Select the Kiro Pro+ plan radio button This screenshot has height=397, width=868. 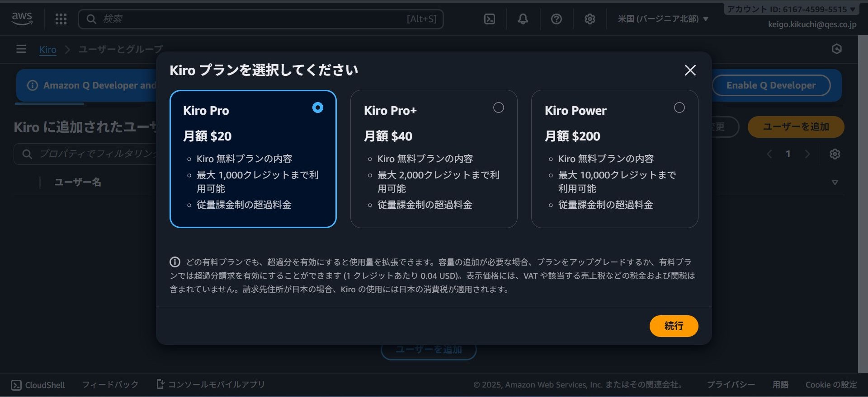point(498,107)
